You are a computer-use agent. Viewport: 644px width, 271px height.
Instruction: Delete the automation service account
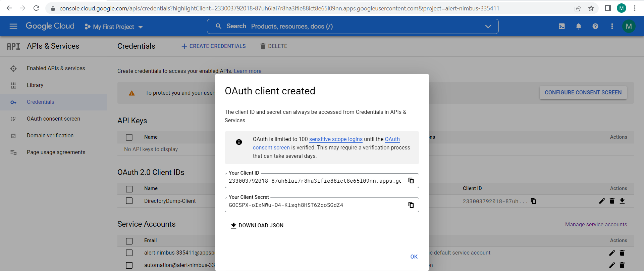point(622,265)
